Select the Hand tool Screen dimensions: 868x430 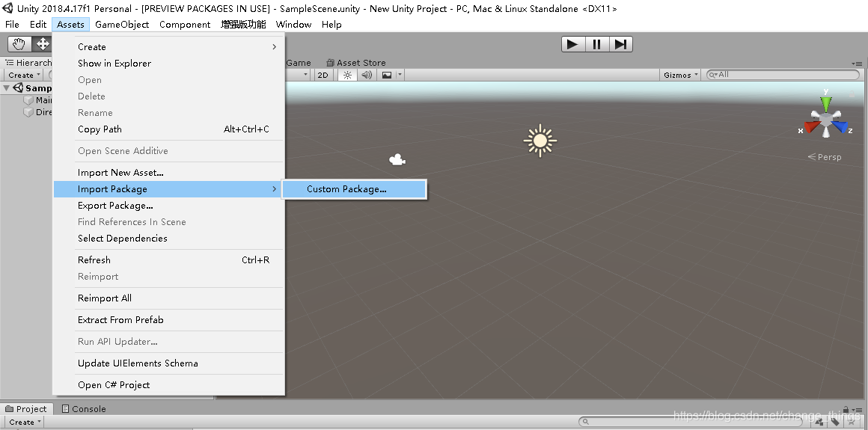pyautogui.click(x=19, y=43)
